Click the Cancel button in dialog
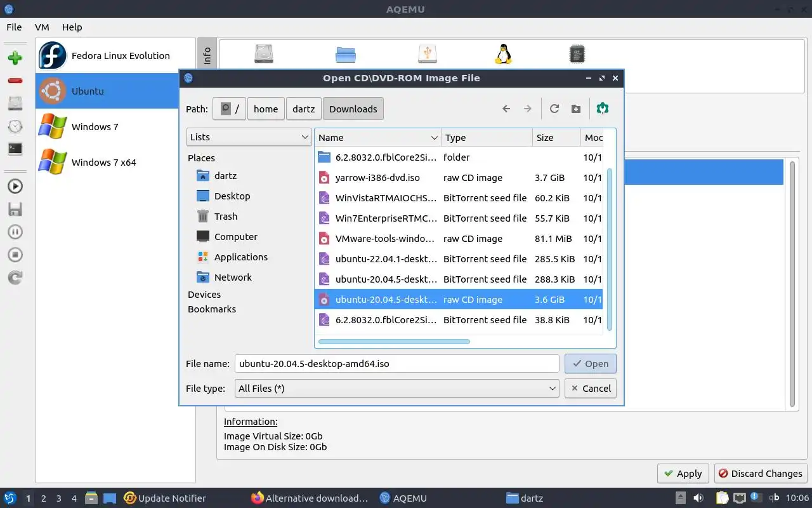Image resolution: width=812 pixels, height=508 pixels. coord(591,389)
